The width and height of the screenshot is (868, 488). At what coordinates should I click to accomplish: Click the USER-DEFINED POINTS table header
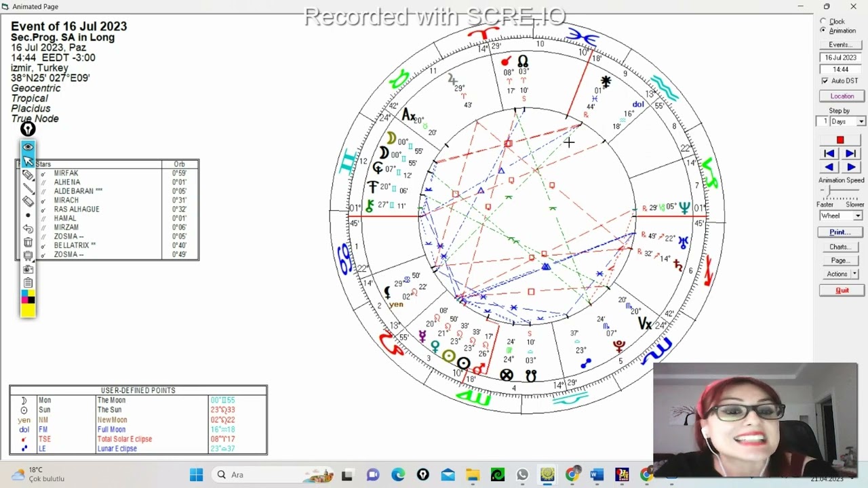[138, 390]
